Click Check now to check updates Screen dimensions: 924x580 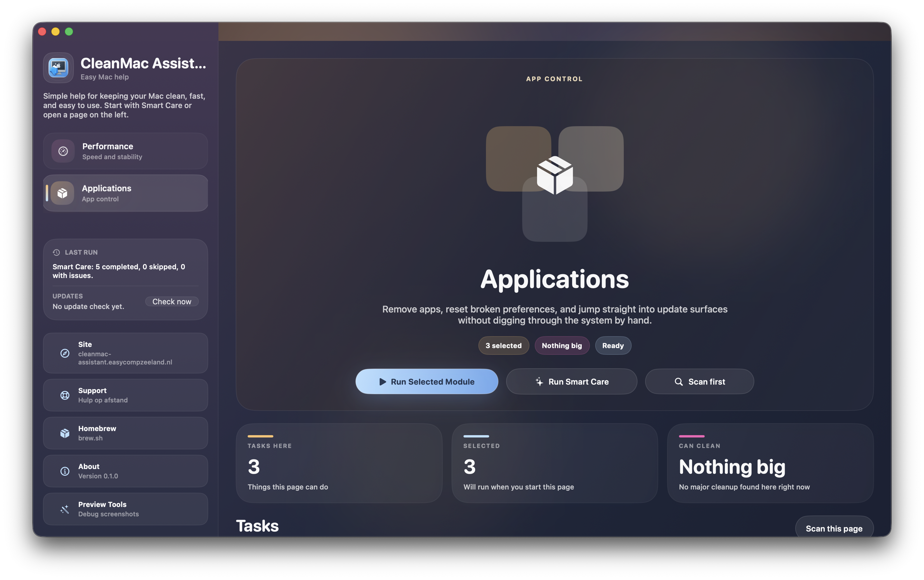point(172,301)
